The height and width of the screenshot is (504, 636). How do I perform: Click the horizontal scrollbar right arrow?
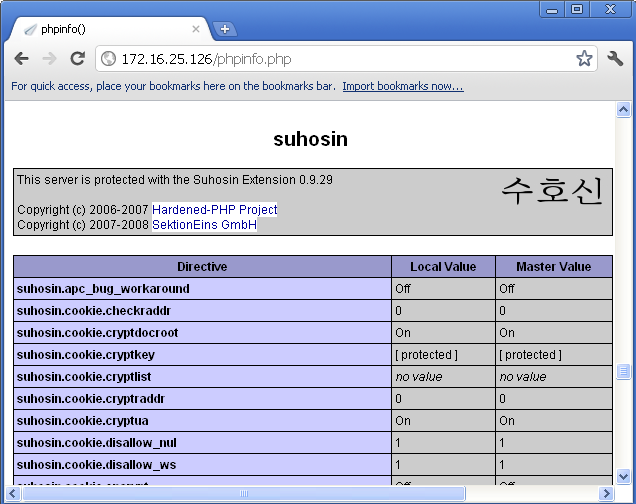(x=606, y=494)
